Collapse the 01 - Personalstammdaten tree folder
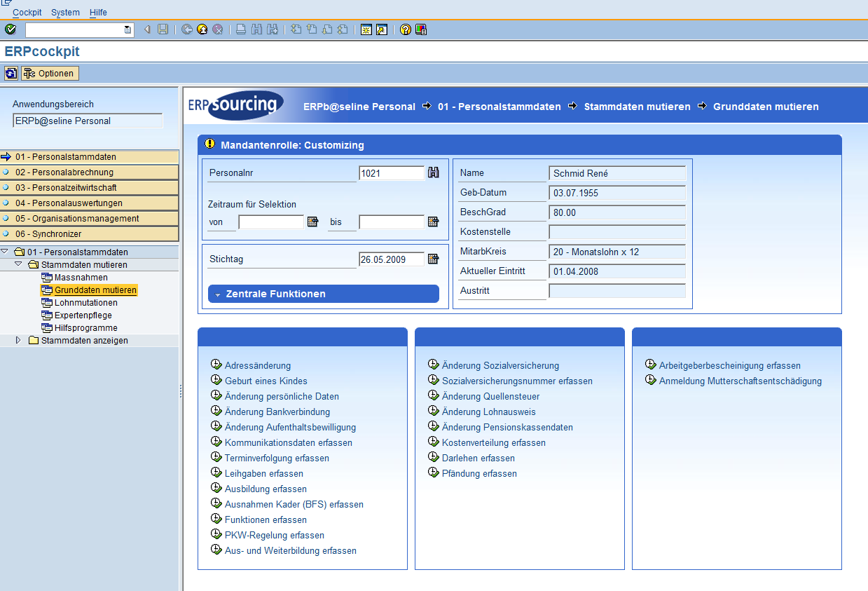868x591 pixels. (5, 252)
